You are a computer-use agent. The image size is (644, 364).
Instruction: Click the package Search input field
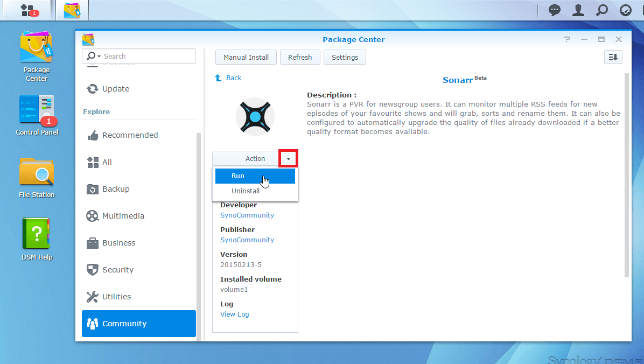click(146, 57)
